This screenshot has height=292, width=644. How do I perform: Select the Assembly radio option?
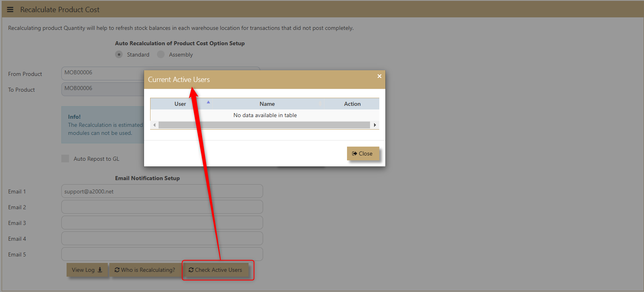(161, 55)
